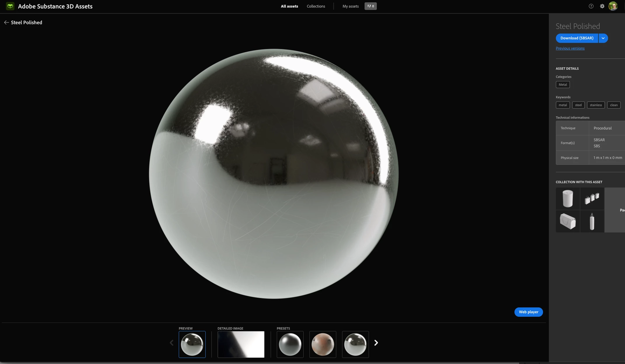Expand download format options arrow
625x364 pixels.
point(603,38)
